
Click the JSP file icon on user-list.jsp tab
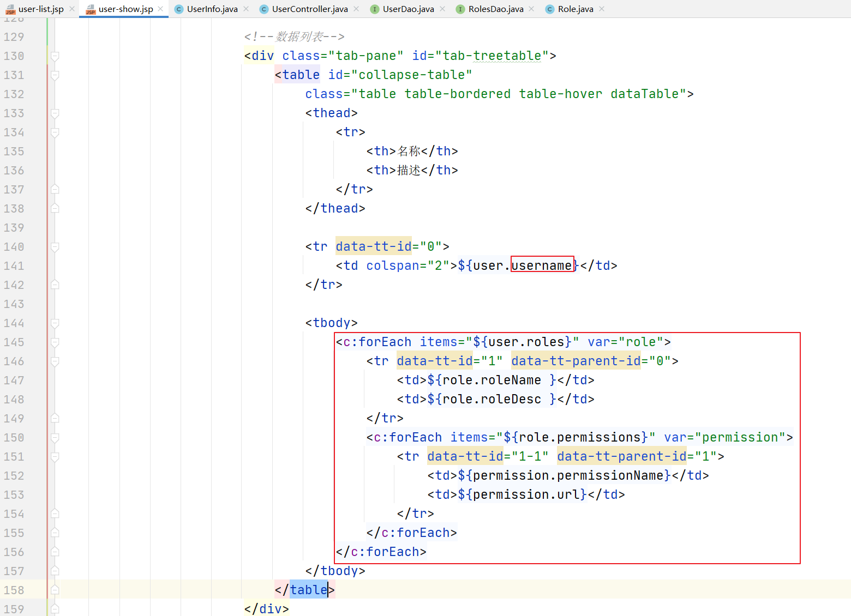(x=10, y=9)
